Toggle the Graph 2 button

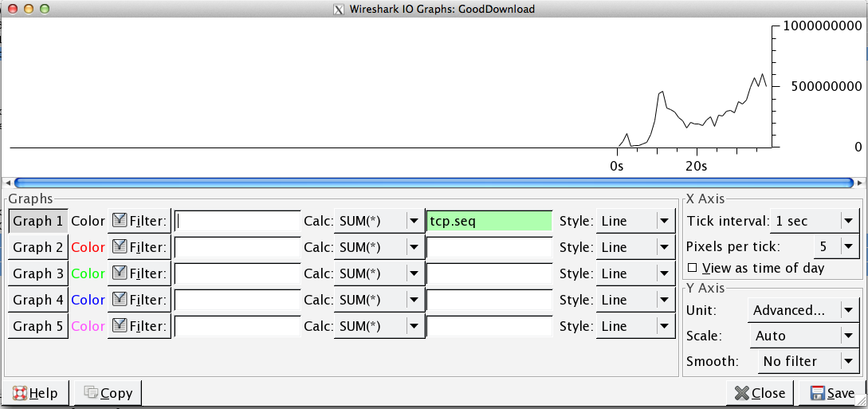(38, 247)
